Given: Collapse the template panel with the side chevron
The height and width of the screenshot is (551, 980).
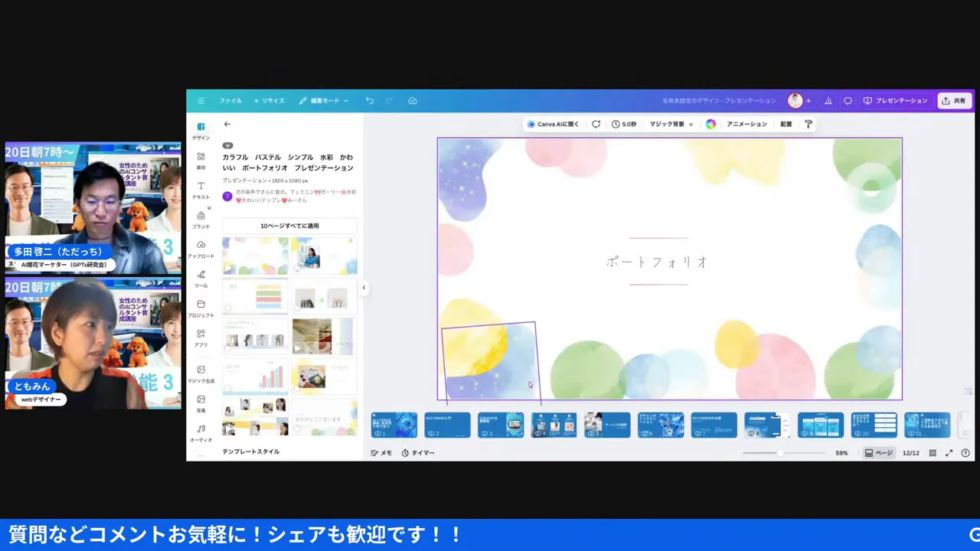Looking at the screenshot, I should click(364, 288).
